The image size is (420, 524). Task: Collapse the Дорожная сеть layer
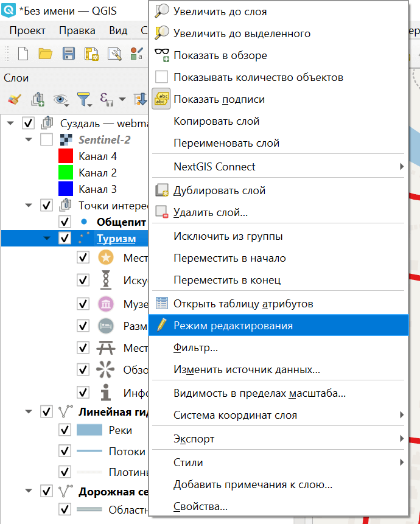coord(29,491)
